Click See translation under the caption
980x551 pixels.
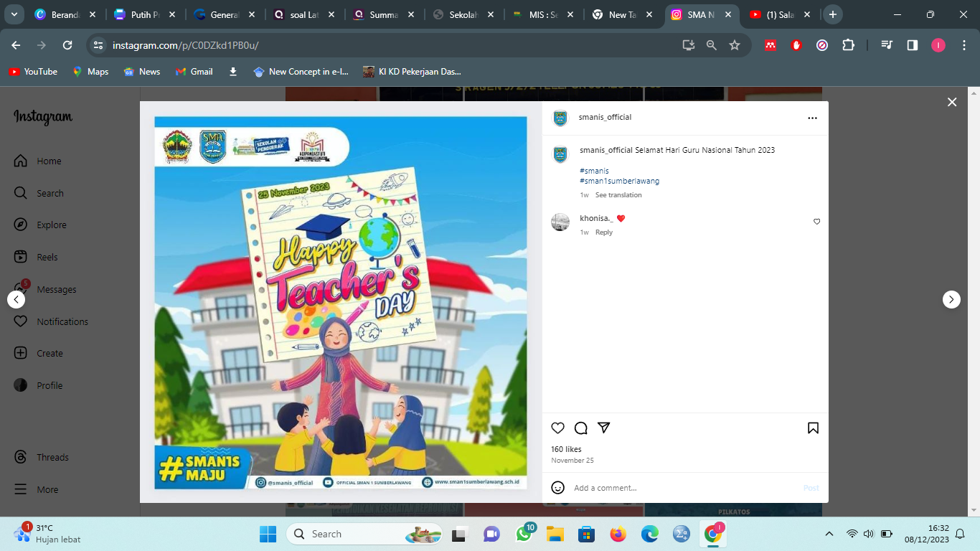coord(618,195)
